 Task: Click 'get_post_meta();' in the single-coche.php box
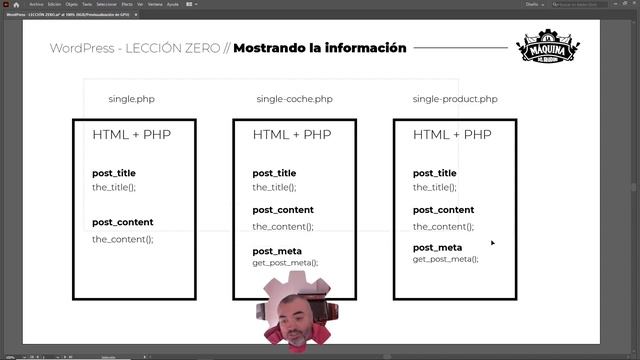(285, 263)
